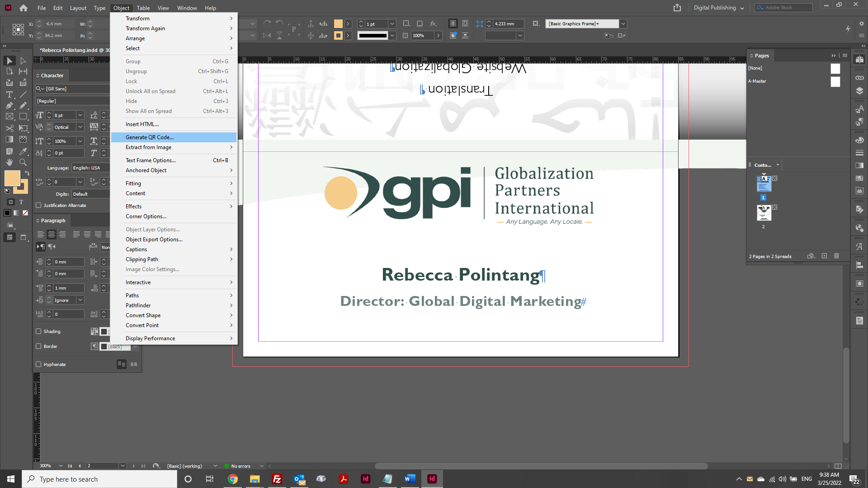Screen dimensions: 868x488
Task: Open the page number dropdown in status bar
Action: (122, 465)
